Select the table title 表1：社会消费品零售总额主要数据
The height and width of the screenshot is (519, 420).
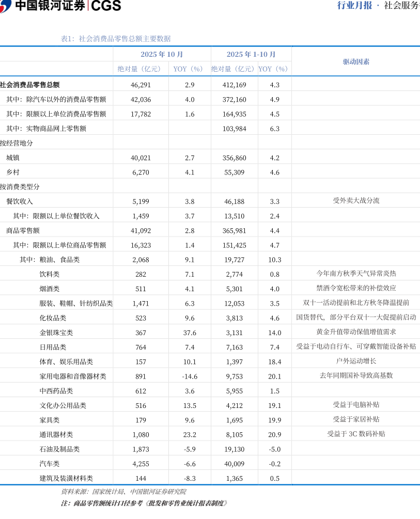pyautogui.click(x=116, y=39)
